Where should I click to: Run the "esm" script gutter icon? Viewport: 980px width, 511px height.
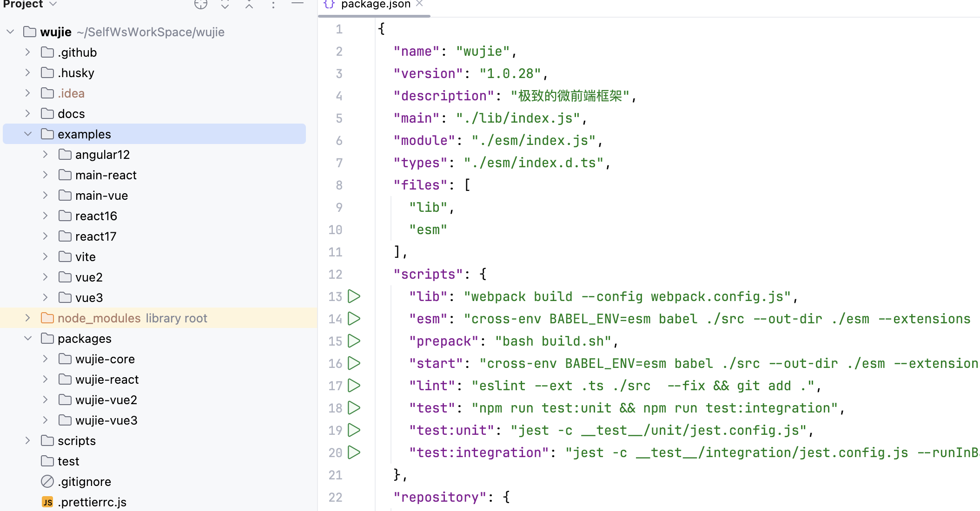tap(354, 319)
